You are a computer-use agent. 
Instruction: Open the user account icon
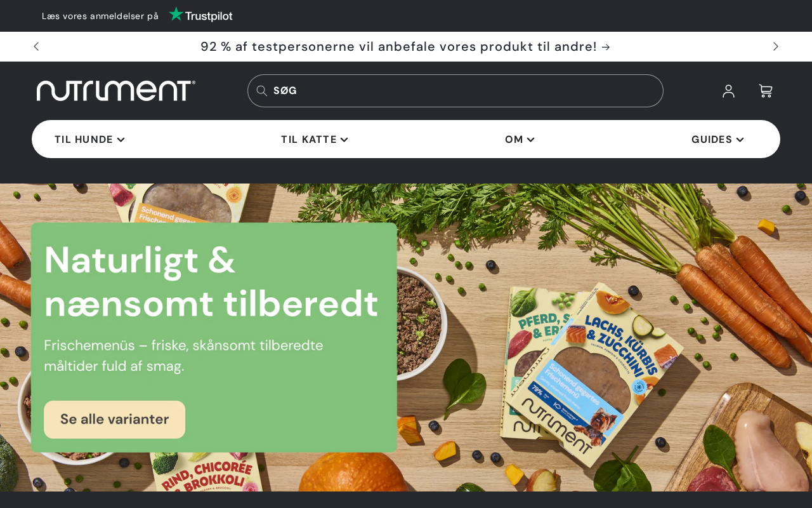pos(728,91)
